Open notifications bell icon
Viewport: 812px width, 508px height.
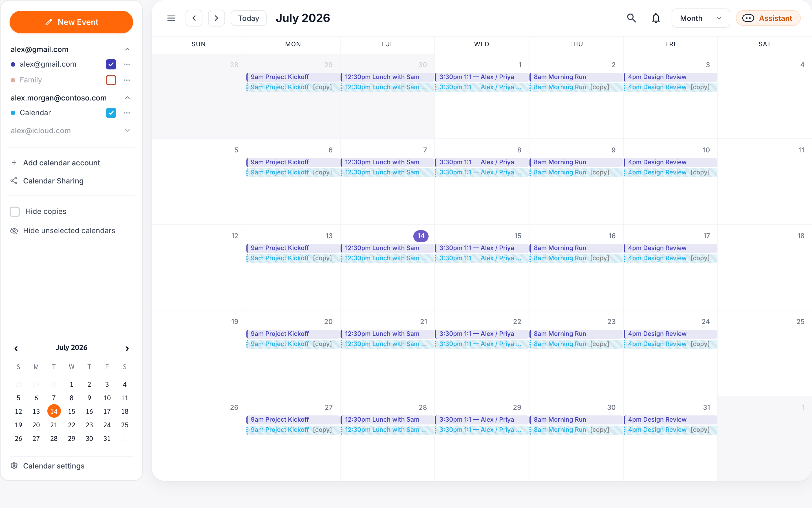click(656, 18)
